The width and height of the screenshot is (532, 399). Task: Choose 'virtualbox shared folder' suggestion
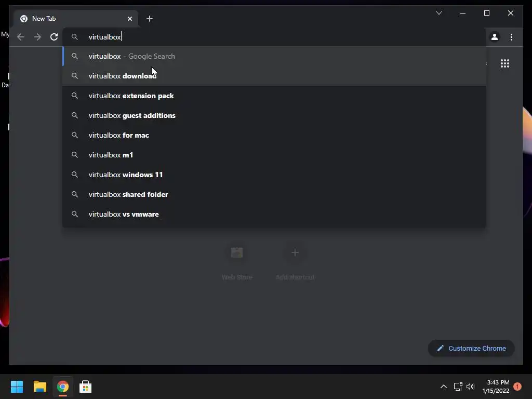coord(274,194)
